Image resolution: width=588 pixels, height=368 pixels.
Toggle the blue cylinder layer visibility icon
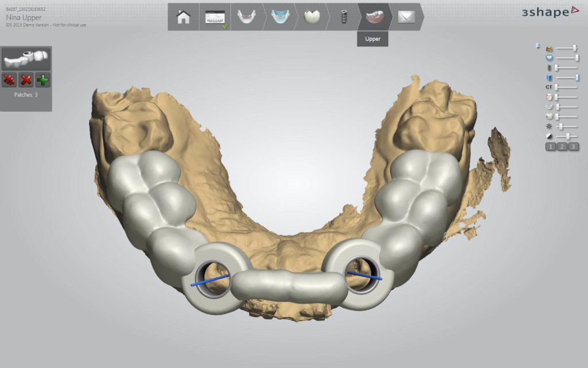[549, 78]
